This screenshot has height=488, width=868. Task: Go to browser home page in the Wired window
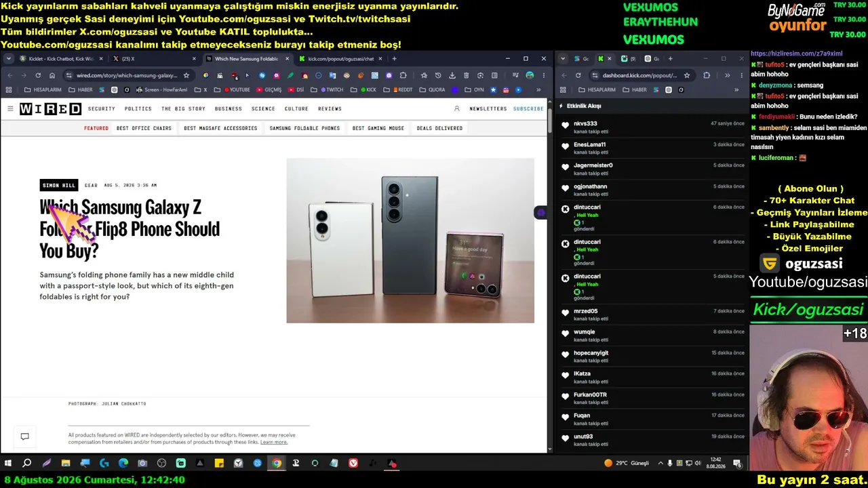coord(52,75)
